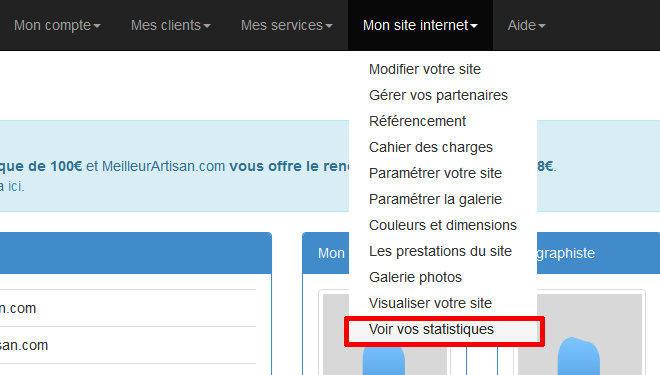The height and width of the screenshot is (375, 660).
Task: Open the Mes clients dropdown menu
Action: (x=170, y=25)
